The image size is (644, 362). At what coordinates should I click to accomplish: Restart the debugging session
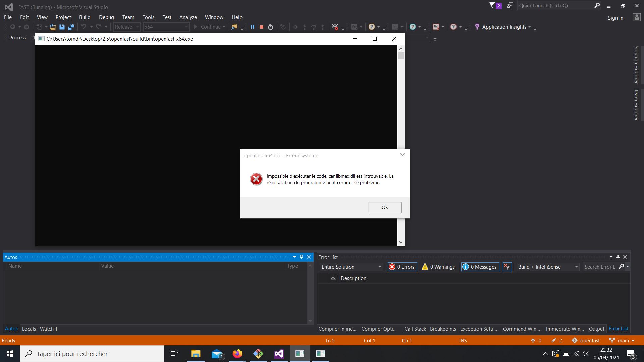click(x=271, y=27)
